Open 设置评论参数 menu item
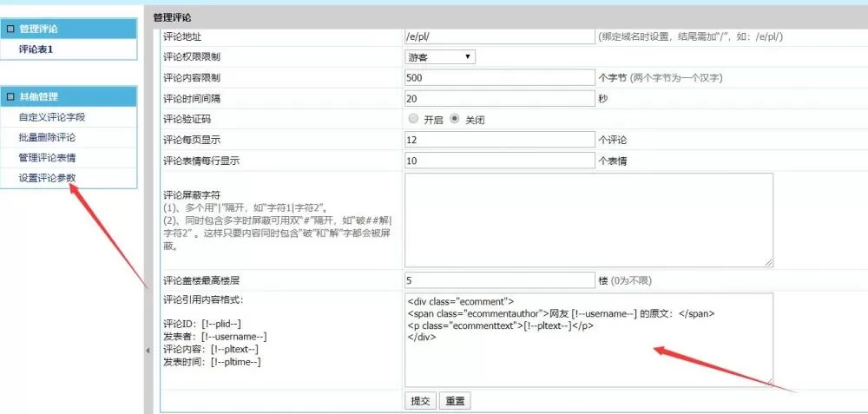This screenshot has height=414, width=868. point(47,178)
